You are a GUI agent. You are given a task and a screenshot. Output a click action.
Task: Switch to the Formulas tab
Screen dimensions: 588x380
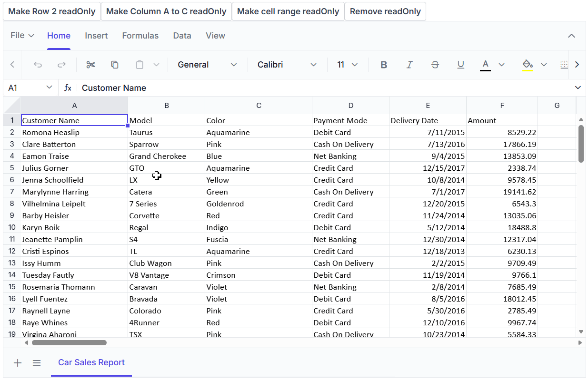(x=140, y=36)
